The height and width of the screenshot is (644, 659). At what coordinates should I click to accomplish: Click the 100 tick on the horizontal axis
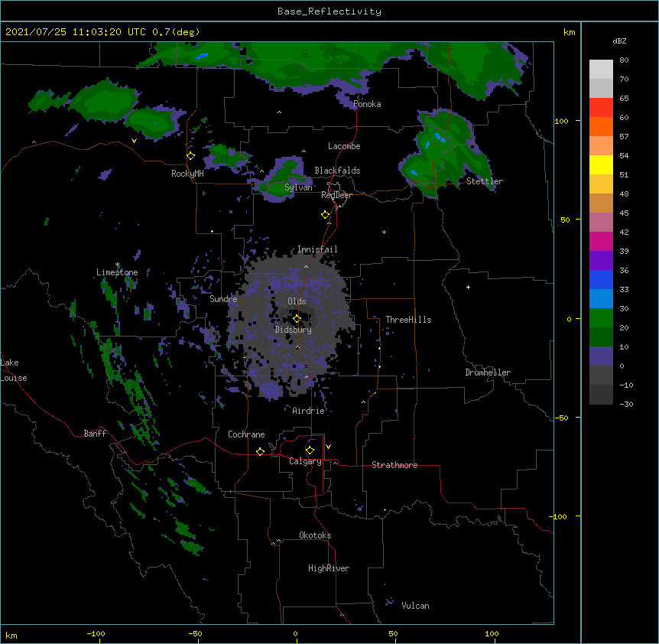pyautogui.click(x=492, y=634)
